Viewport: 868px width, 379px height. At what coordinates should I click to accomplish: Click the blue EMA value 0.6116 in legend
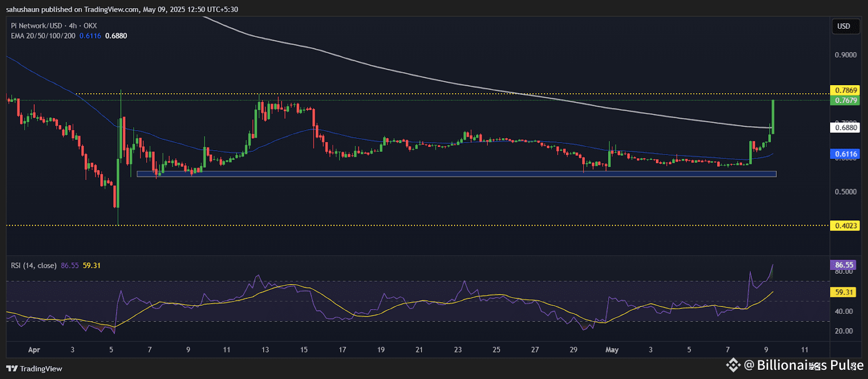coord(90,36)
